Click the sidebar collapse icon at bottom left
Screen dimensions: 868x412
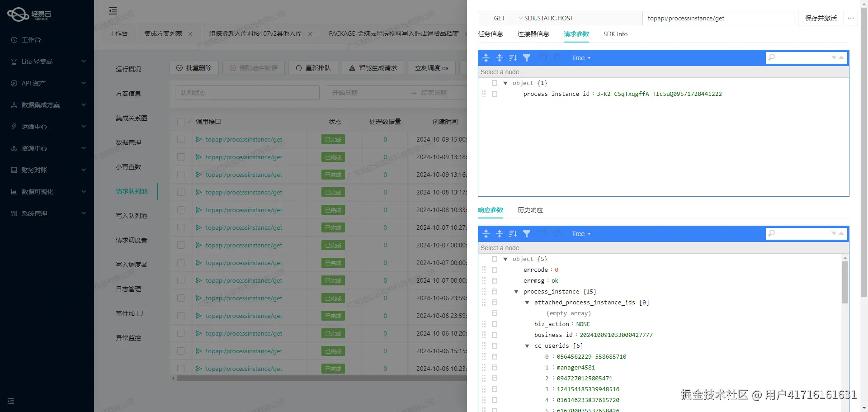pyautogui.click(x=11, y=401)
